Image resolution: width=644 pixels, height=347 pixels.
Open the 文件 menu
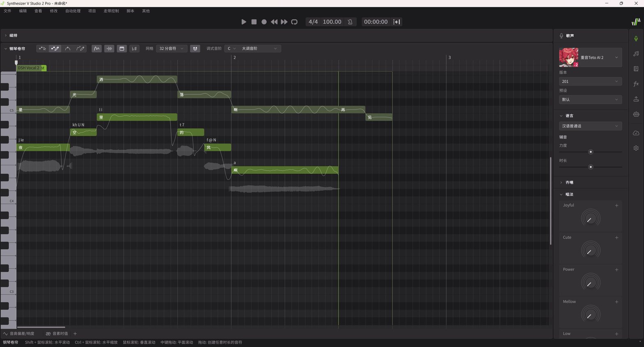[7, 11]
